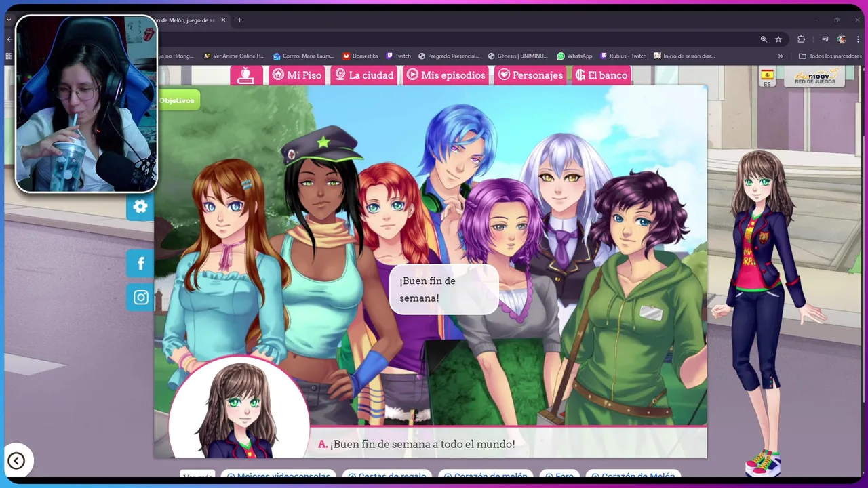Select the player avatar circle portrait

[x=239, y=409]
